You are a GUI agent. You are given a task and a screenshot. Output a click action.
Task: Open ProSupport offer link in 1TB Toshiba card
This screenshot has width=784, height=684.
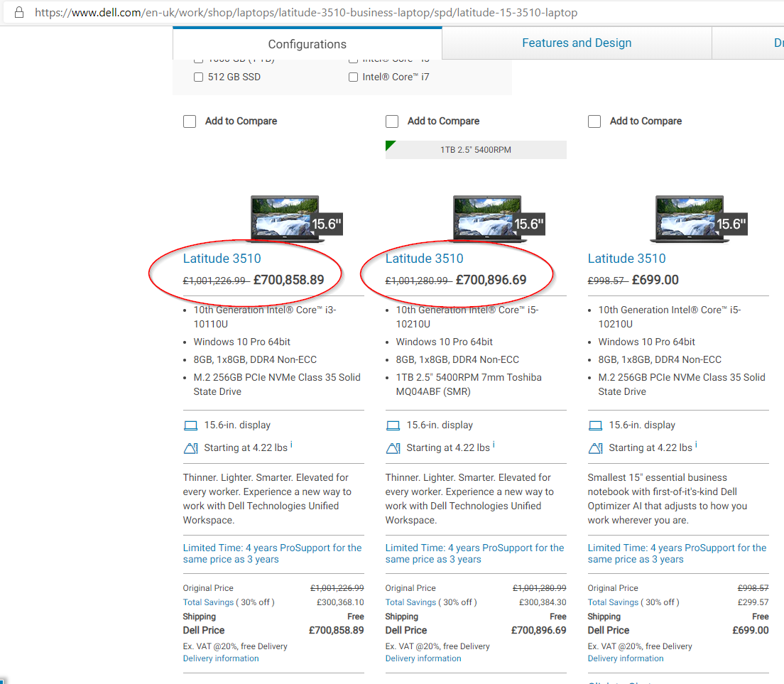pos(474,553)
